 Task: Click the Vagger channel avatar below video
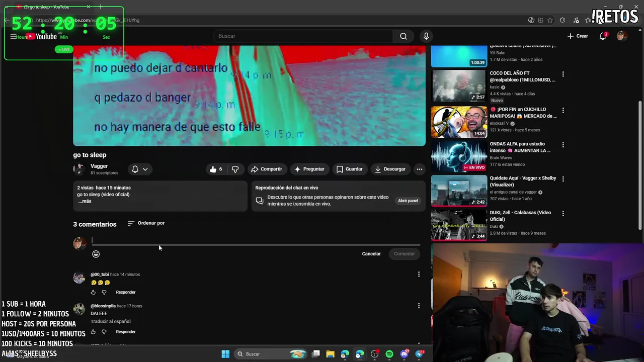point(79,169)
